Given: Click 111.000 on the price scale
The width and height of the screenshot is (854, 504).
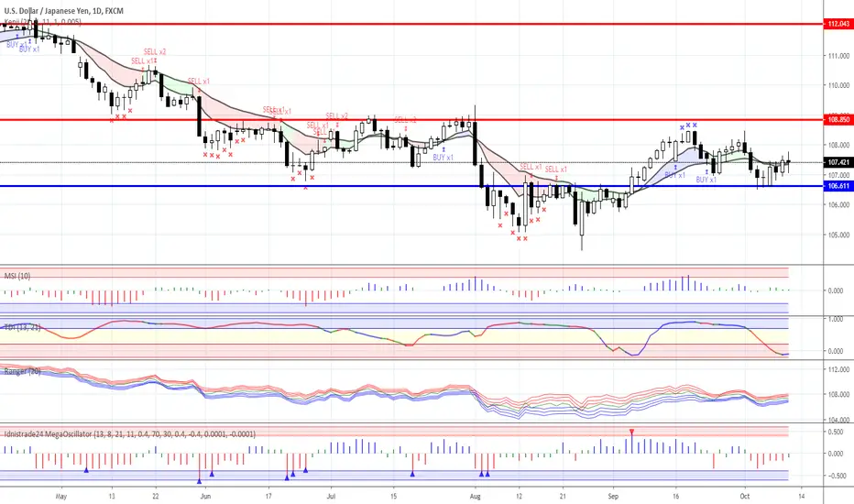Looking at the screenshot, I should click(x=838, y=56).
